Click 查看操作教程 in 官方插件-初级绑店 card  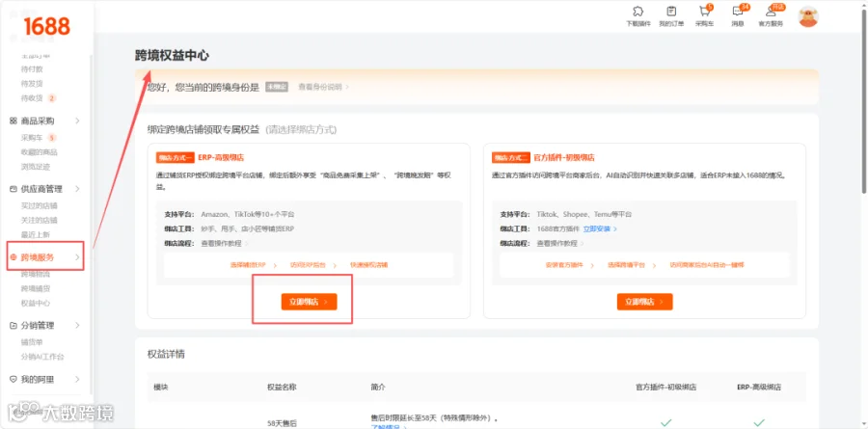(557, 243)
